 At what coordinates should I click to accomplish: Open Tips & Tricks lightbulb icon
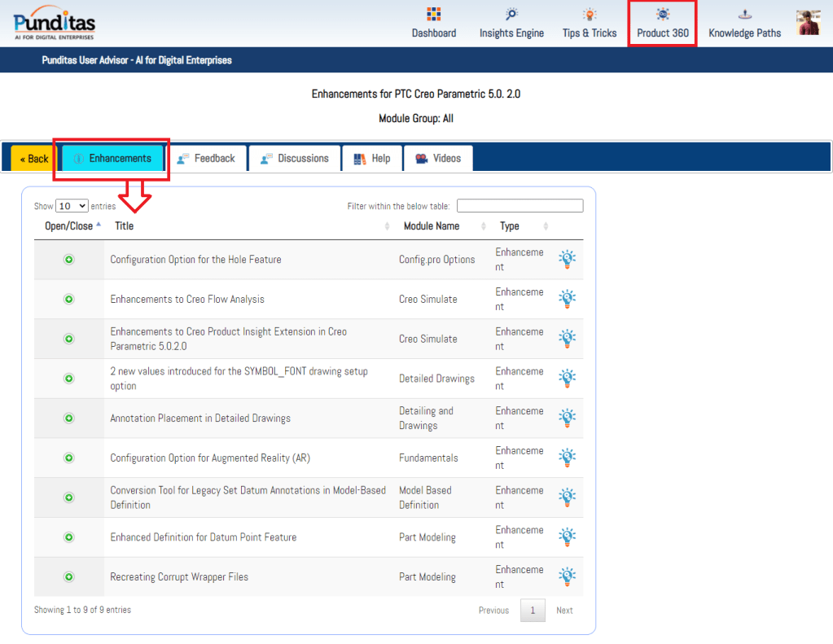pyautogui.click(x=589, y=15)
